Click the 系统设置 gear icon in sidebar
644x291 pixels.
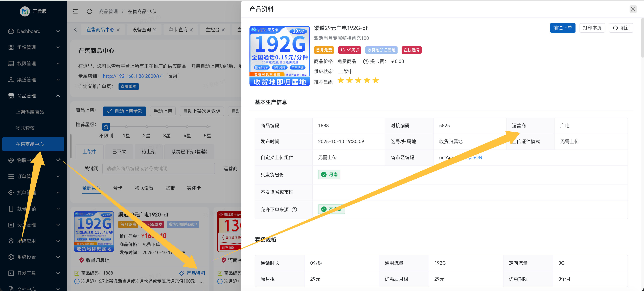(x=11, y=257)
